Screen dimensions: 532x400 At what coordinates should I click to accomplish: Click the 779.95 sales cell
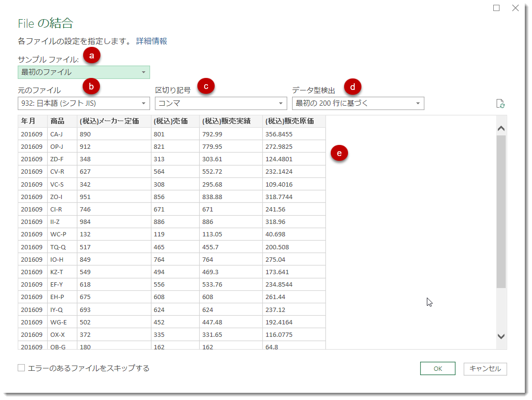click(231, 147)
